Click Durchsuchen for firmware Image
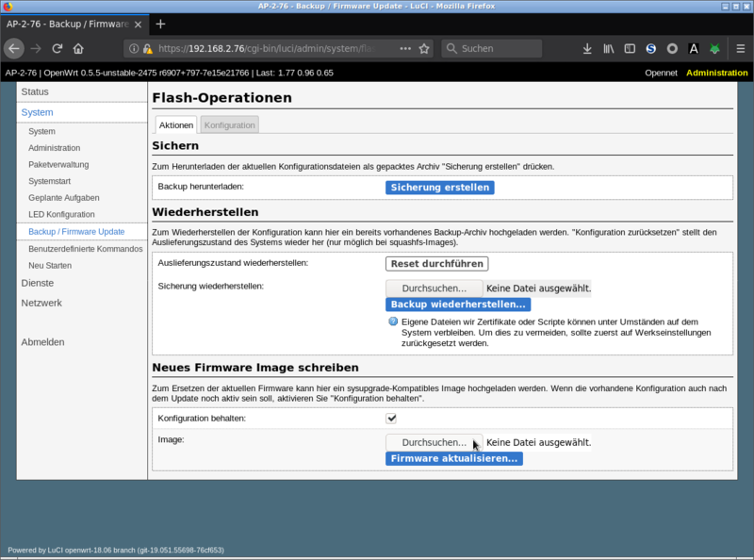The height and width of the screenshot is (560, 754). [434, 442]
